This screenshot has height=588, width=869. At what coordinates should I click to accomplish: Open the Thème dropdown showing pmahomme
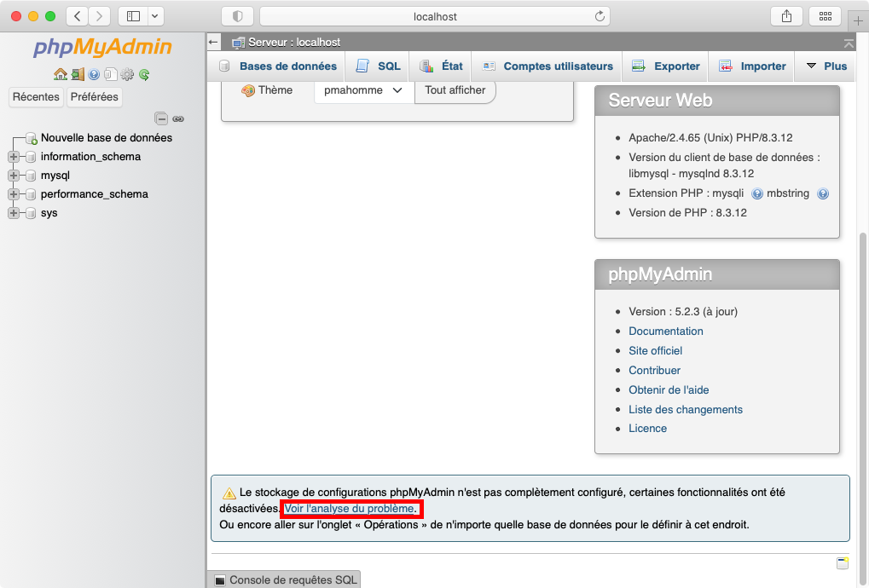tap(363, 90)
